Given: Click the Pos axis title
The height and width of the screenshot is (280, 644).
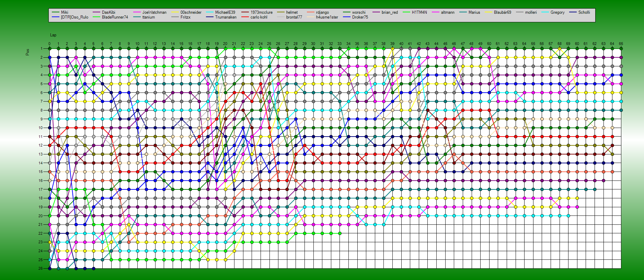Looking at the screenshot, I should click(x=27, y=52).
